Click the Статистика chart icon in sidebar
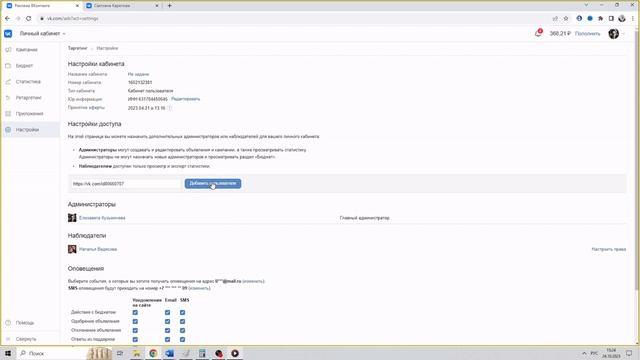This screenshot has height=360, width=640. point(8,82)
